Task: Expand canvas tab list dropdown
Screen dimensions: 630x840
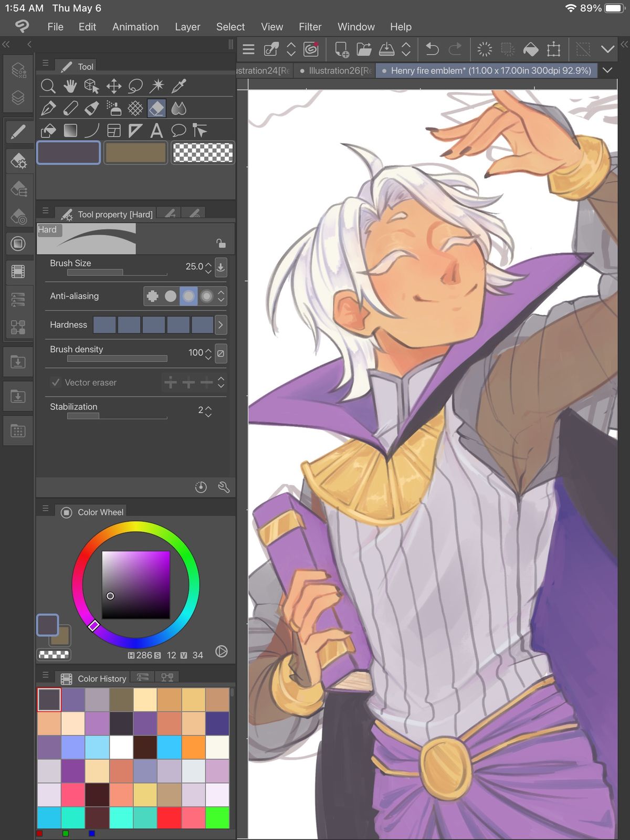Action: coord(607,70)
